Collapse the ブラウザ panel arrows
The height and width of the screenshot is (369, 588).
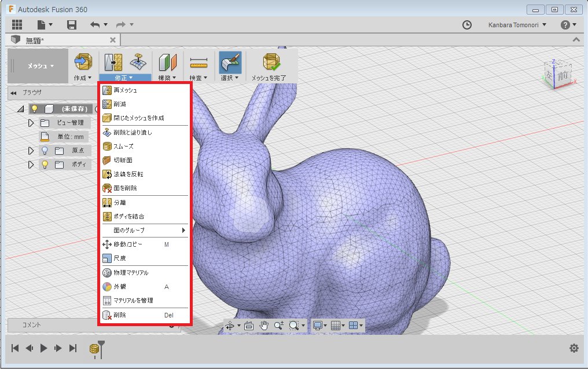click(x=13, y=93)
